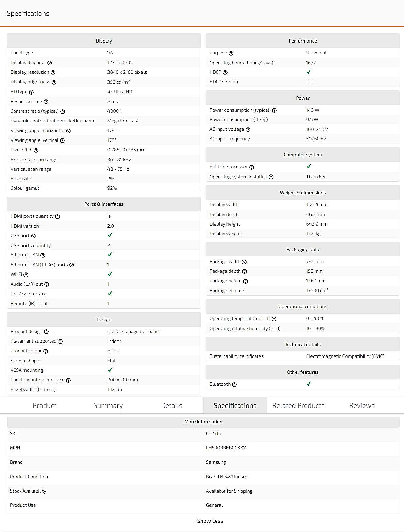Screen dimensions: 404x532
Task: Click help icon for Operating temperature
Action: (274, 319)
